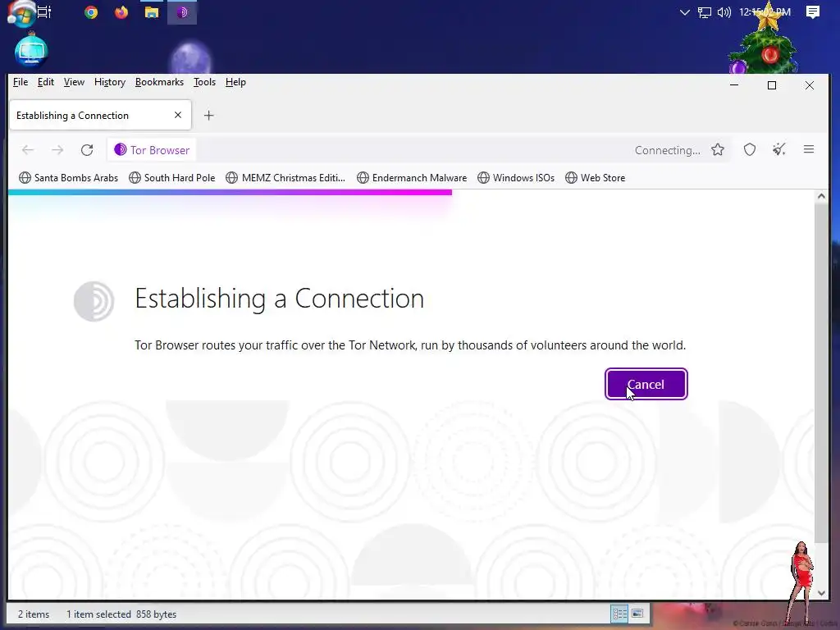Cancel the Tor connection attempt
This screenshot has height=630, width=840.
[x=646, y=384]
